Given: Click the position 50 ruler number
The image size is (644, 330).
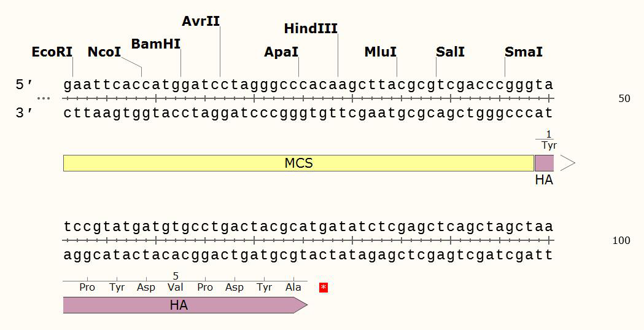Looking at the screenshot, I should point(624,98).
